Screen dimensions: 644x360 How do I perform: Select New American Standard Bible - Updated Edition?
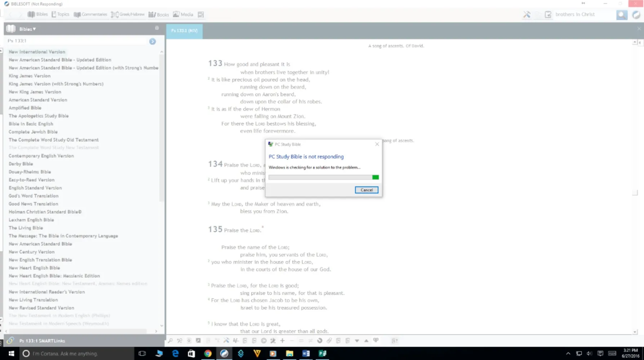click(x=60, y=60)
